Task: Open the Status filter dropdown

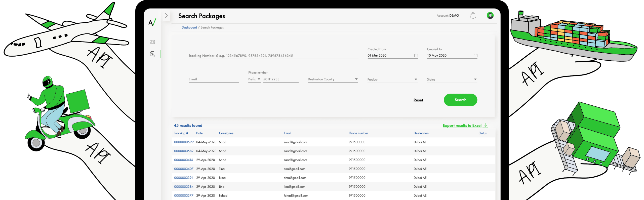Action: point(452,79)
